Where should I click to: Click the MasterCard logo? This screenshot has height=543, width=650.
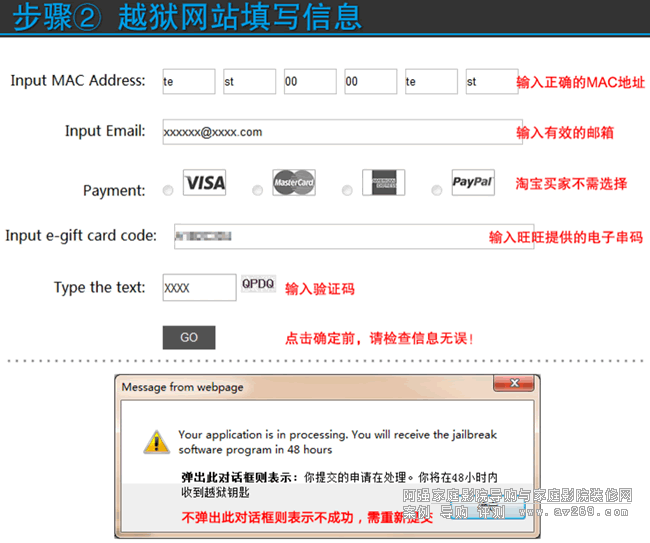[x=294, y=182]
